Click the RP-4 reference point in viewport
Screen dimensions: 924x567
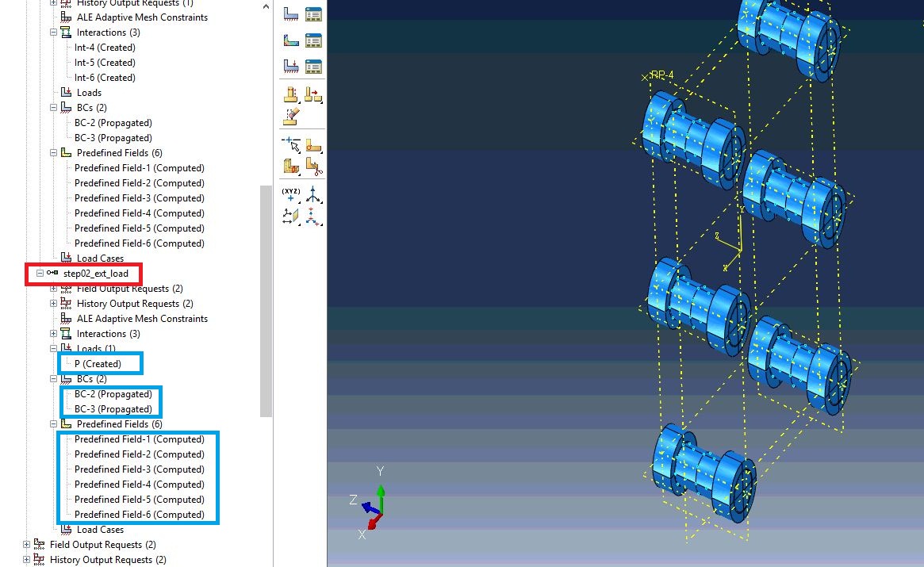click(646, 77)
